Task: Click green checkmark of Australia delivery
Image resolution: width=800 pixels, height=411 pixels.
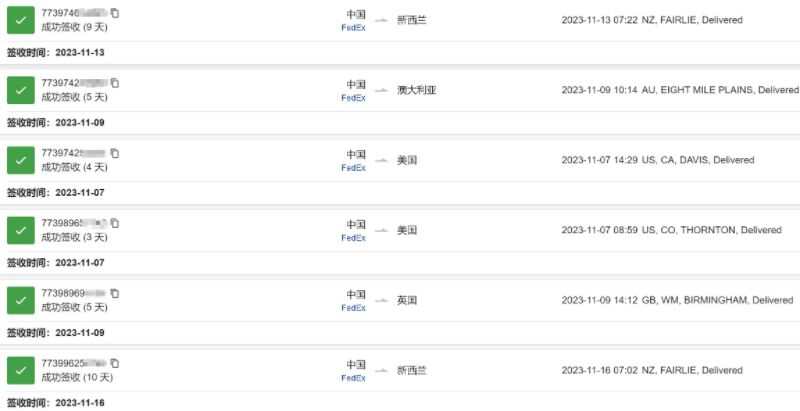Action: pyautogui.click(x=21, y=90)
